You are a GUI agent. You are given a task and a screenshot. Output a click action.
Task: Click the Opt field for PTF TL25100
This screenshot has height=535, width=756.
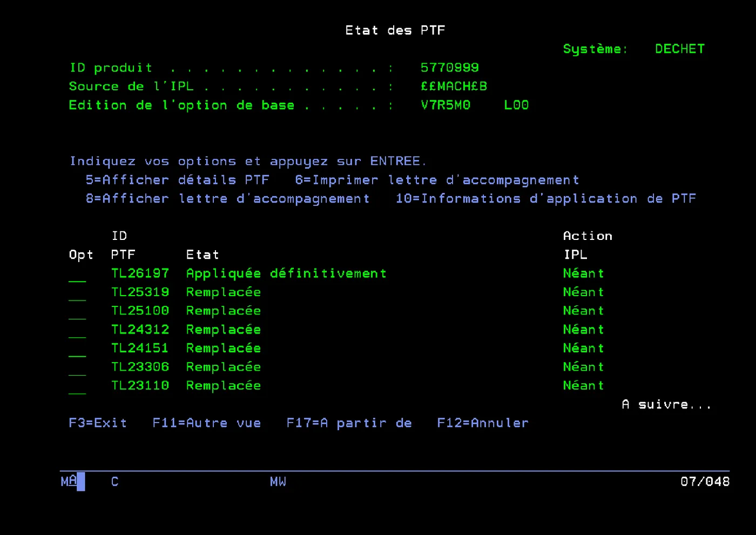tap(77, 311)
